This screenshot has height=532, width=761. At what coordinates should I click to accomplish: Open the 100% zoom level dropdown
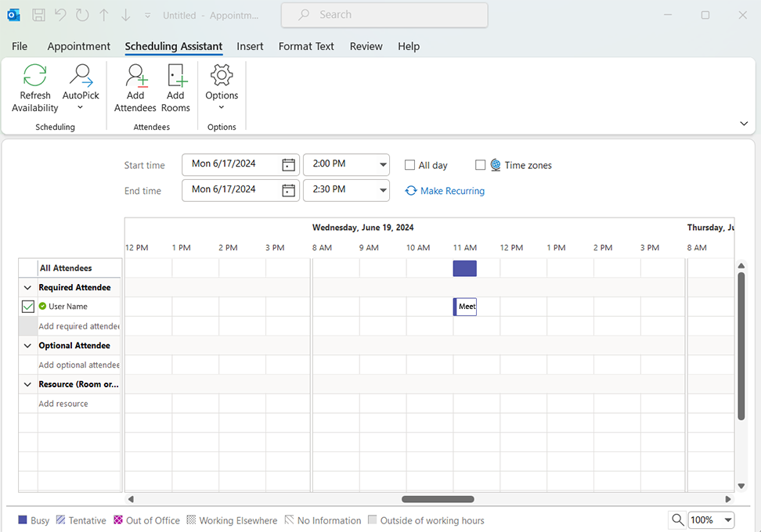pos(727,519)
